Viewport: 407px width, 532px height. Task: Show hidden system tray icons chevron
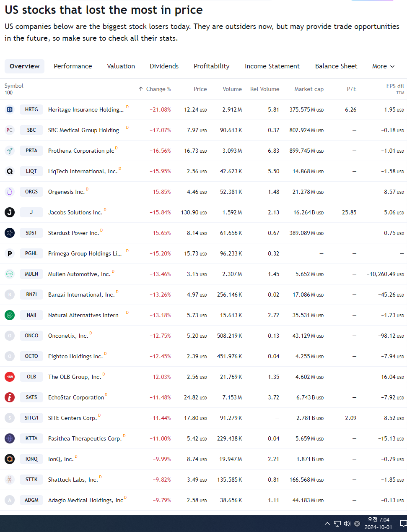(x=327, y=524)
